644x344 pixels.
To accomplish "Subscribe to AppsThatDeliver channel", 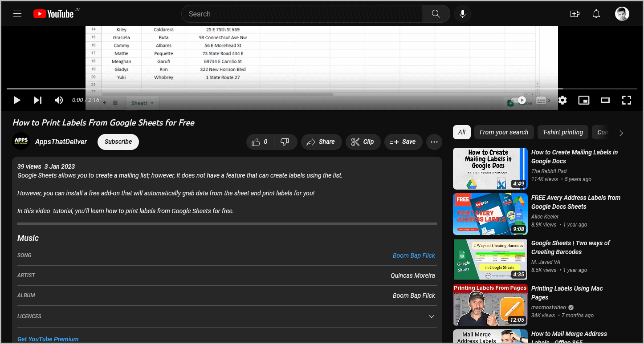I will point(118,142).
